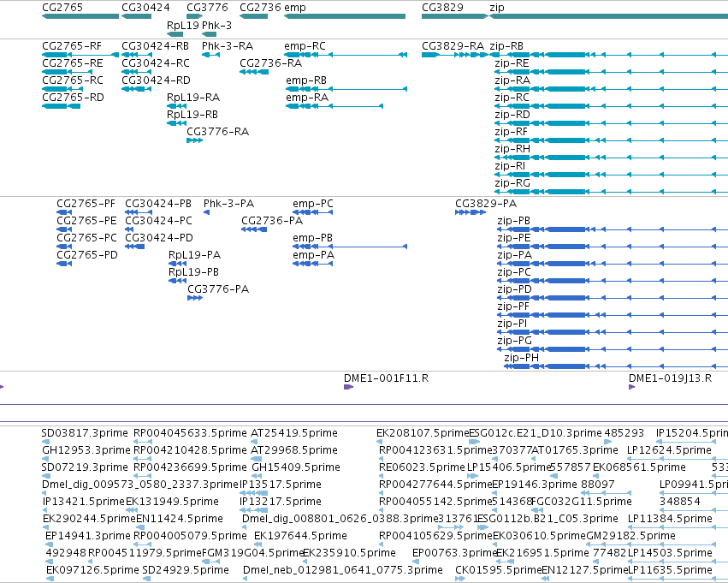Select the SD03817.3prime EST label
Viewport: 728px width, 583px height.
click(85, 433)
